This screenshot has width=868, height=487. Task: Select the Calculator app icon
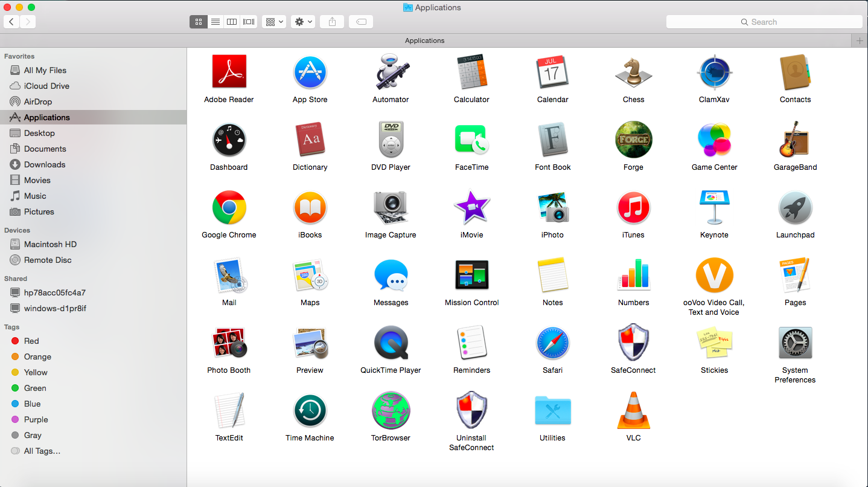[x=471, y=72]
